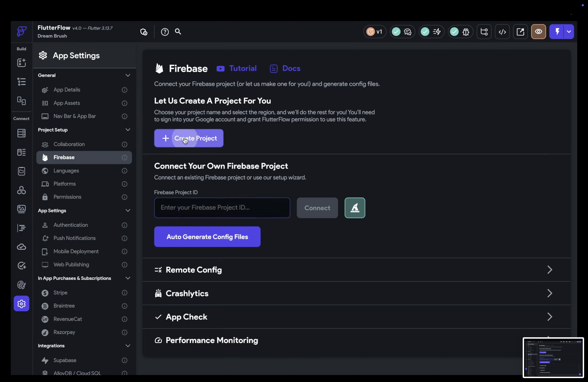Image resolution: width=588 pixels, height=382 pixels.
Task: Expand the Remote Config panel
Action: (357, 270)
